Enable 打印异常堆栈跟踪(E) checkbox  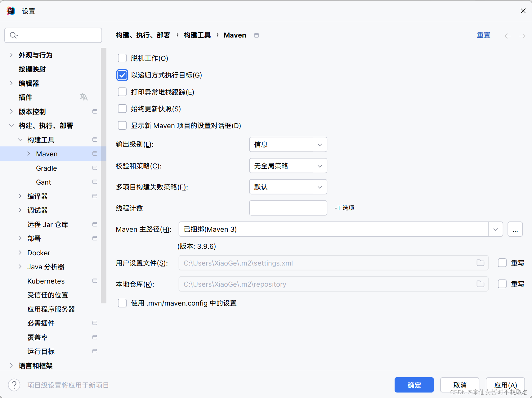pos(122,92)
